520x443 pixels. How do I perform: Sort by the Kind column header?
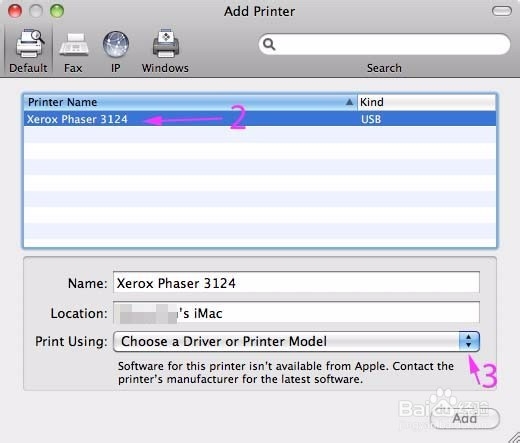(x=427, y=102)
